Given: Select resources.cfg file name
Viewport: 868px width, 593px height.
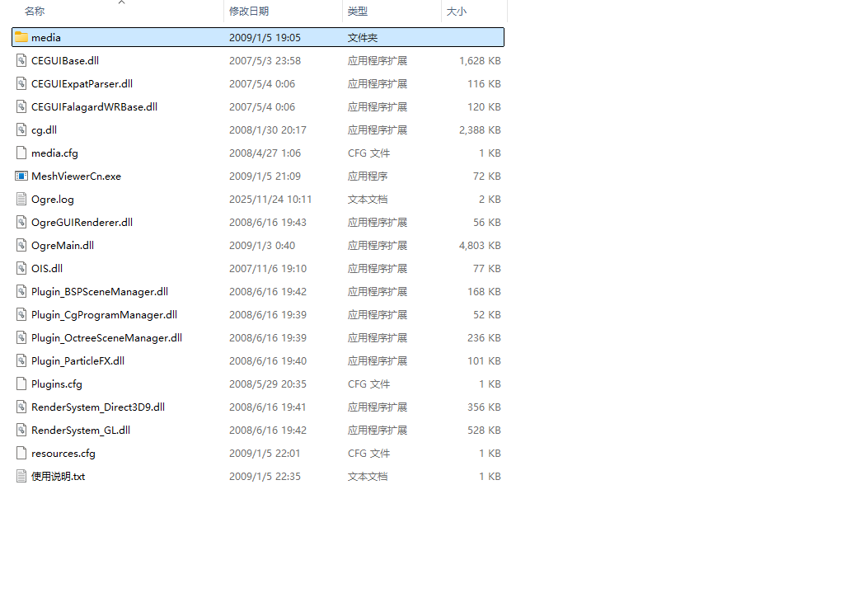Looking at the screenshot, I should (63, 453).
